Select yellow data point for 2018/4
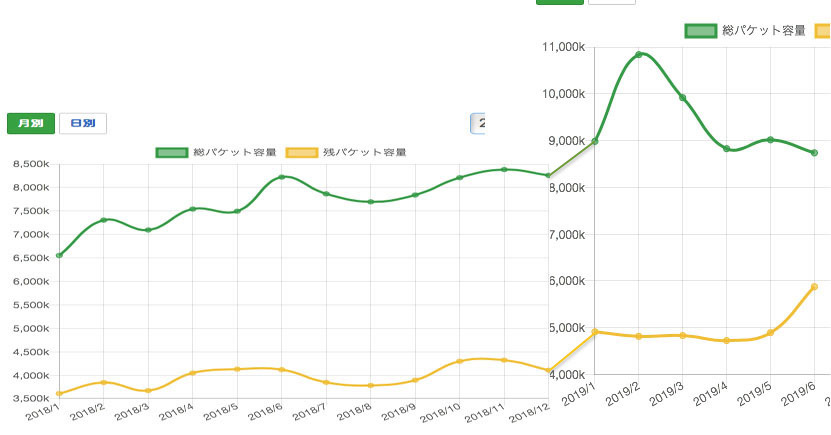 (x=193, y=373)
